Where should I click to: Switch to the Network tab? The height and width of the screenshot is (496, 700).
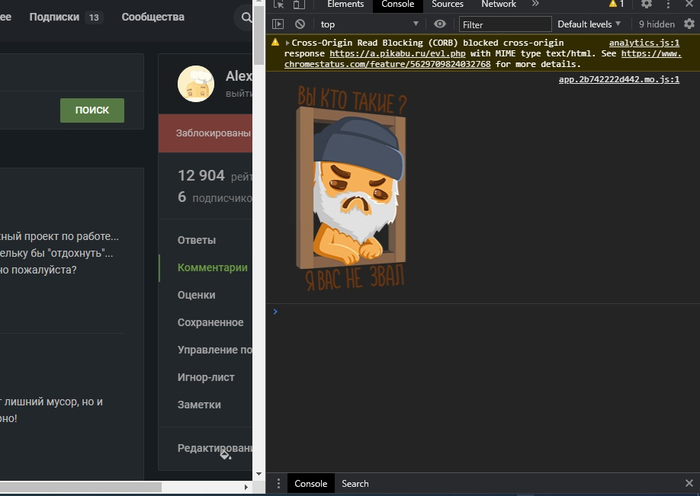coord(498,5)
